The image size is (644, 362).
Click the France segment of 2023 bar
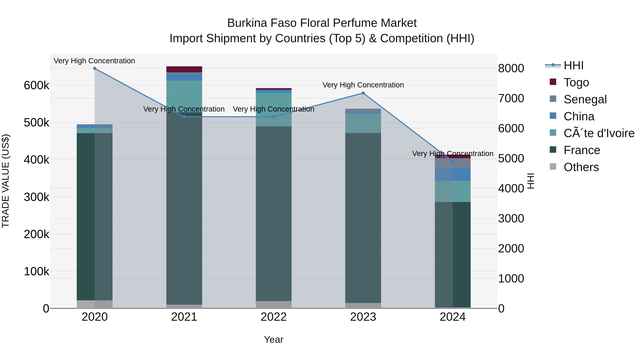point(363,218)
